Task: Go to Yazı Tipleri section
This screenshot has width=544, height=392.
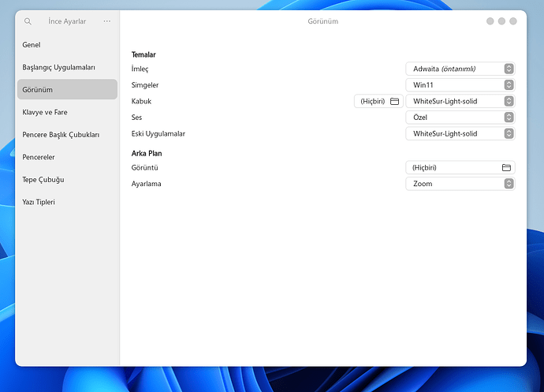Action: (x=67, y=202)
